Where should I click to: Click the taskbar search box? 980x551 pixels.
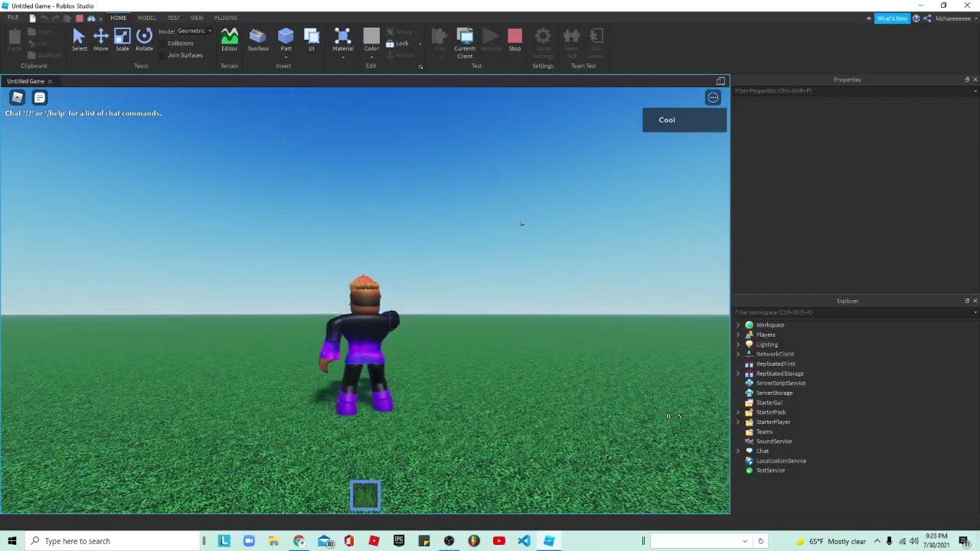pos(112,541)
